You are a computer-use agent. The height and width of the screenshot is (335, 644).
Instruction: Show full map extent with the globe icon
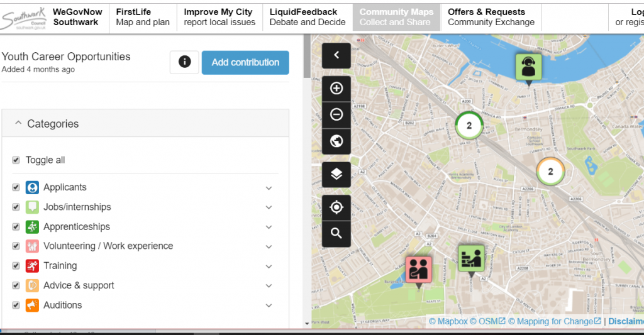tap(336, 141)
